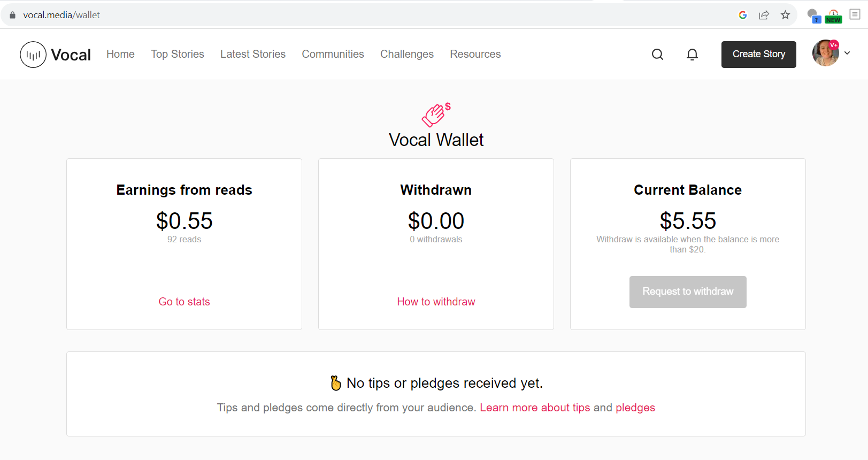Open Google icon in address bar

[743, 15]
